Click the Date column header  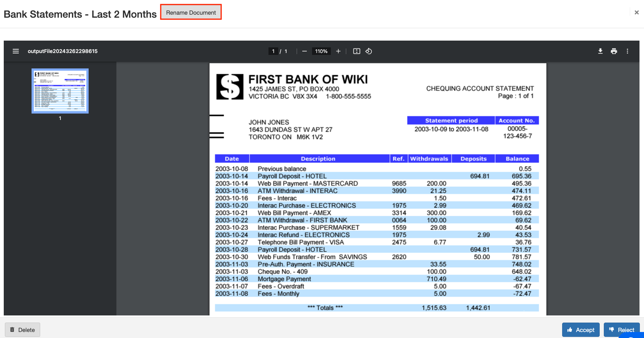[x=232, y=159]
